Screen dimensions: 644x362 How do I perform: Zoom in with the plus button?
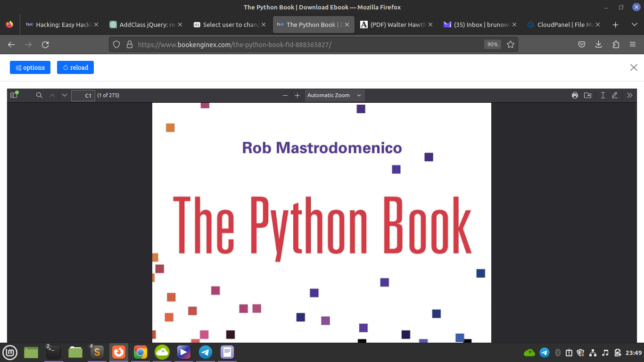[x=297, y=95]
